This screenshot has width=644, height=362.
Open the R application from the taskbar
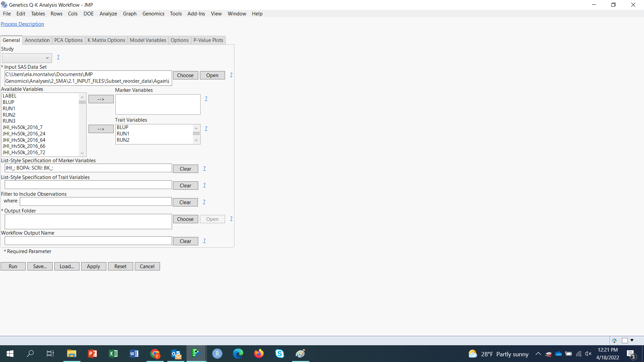[x=217, y=354]
